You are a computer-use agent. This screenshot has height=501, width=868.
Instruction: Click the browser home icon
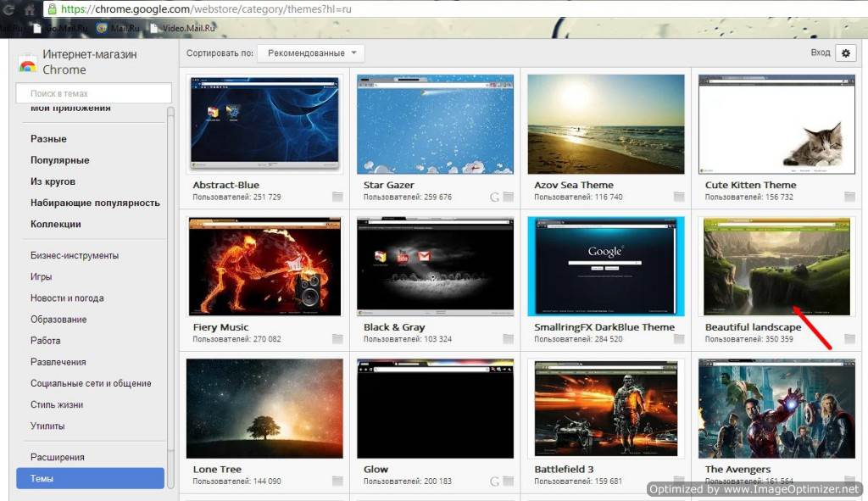tap(30, 9)
